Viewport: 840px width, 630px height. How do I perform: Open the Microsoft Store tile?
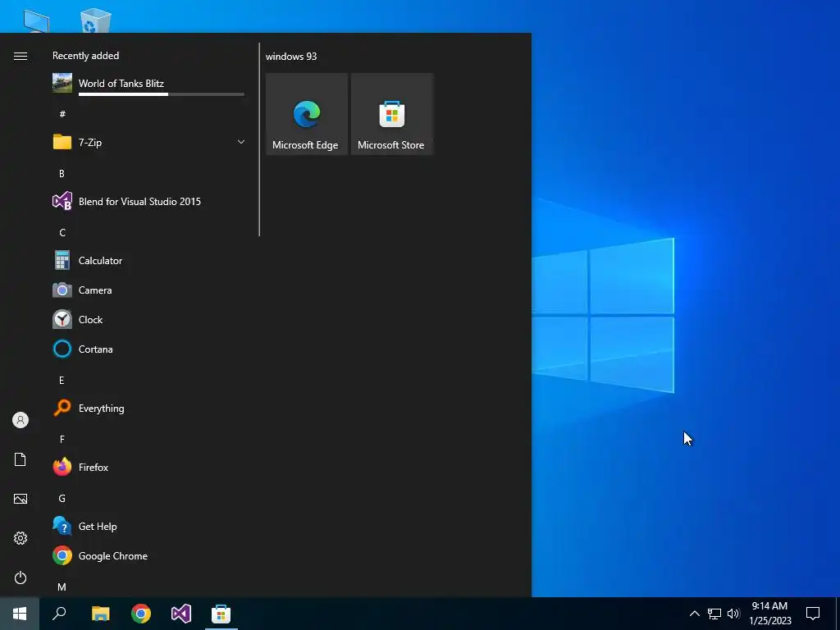click(x=391, y=114)
